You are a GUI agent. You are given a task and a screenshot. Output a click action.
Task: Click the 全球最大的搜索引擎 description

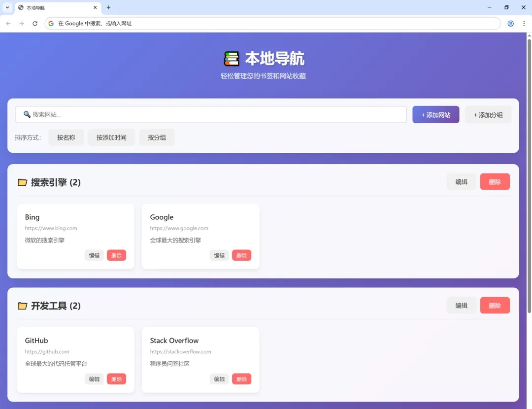[175, 240]
